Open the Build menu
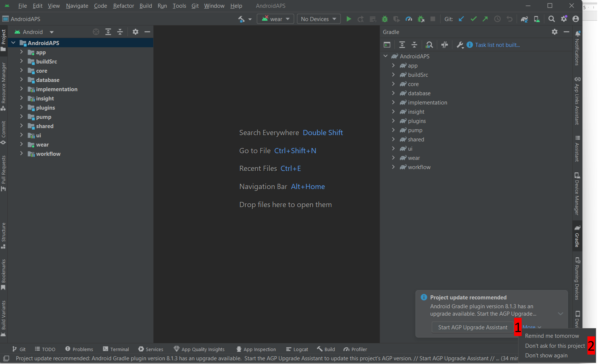The image size is (604, 364). click(x=146, y=6)
